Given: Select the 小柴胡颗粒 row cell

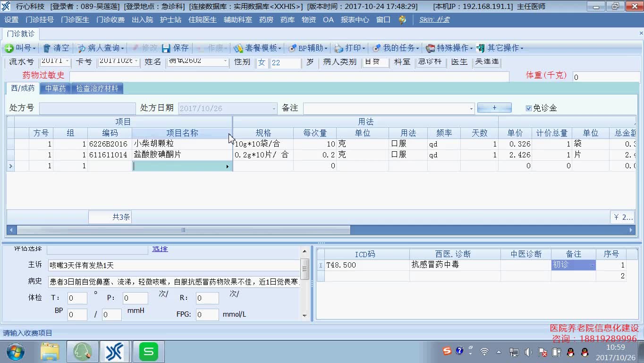Looking at the screenshot, I should point(182,144).
